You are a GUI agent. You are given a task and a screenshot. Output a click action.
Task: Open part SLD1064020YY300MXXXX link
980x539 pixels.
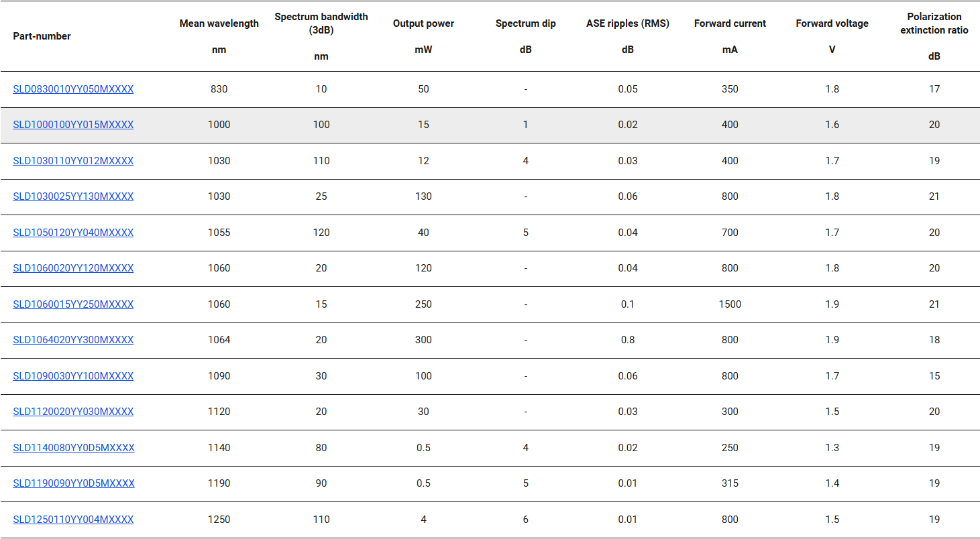(x=73, y=340)
